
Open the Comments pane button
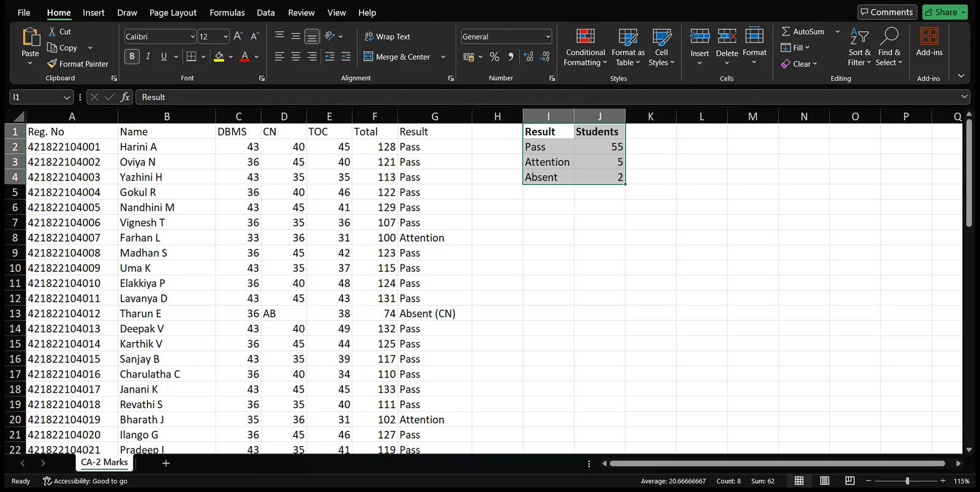(887, 12)
